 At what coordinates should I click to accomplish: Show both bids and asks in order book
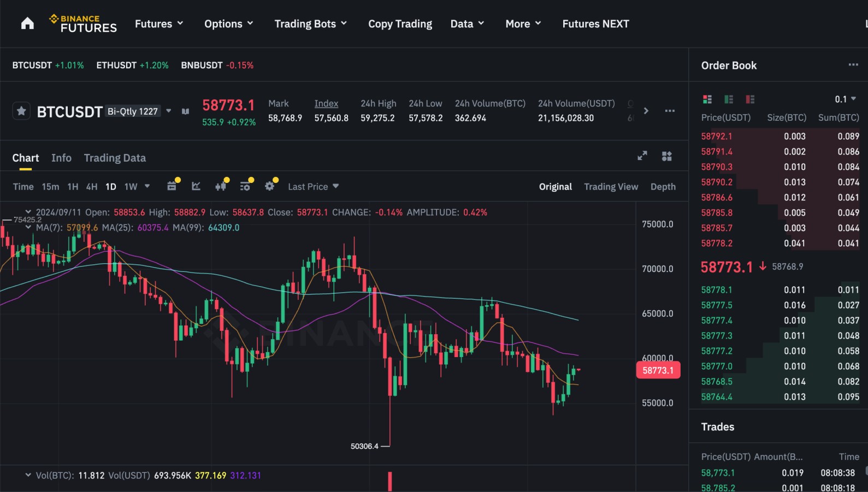(707, 99)
